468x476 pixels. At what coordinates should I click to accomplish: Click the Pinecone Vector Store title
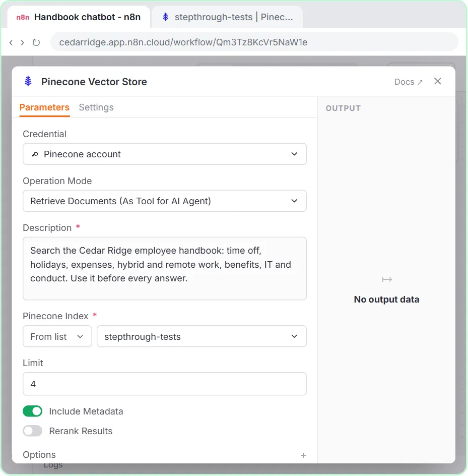tap(94, 82)
